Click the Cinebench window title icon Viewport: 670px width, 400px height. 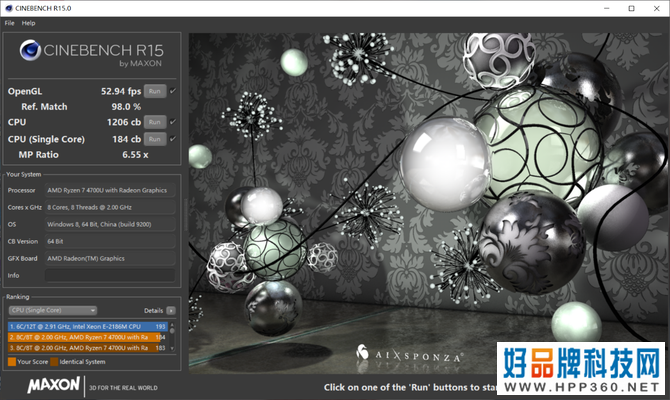pyautogui.click(x=9, y=8)
